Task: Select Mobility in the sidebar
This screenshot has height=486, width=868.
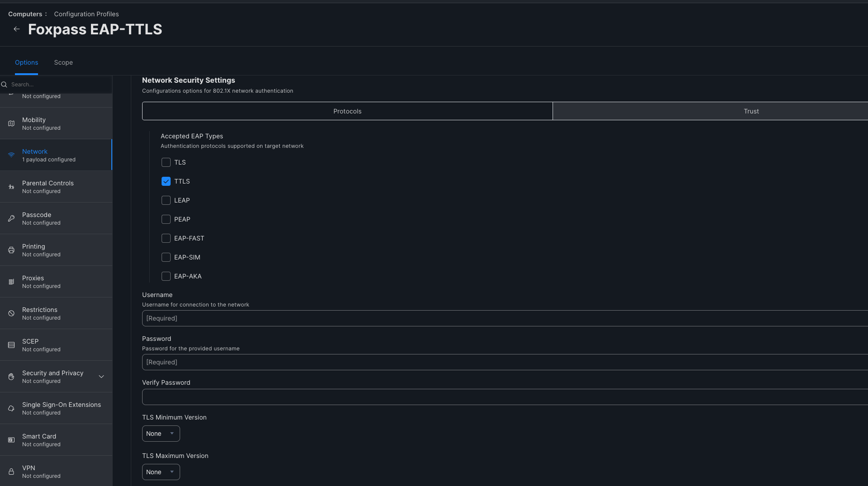Action: pos(56,123)
